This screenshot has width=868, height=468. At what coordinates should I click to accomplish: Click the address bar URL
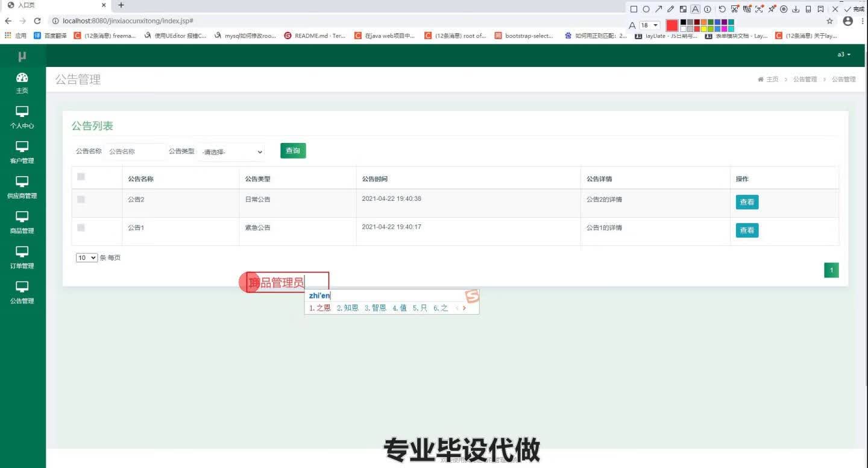128,21
